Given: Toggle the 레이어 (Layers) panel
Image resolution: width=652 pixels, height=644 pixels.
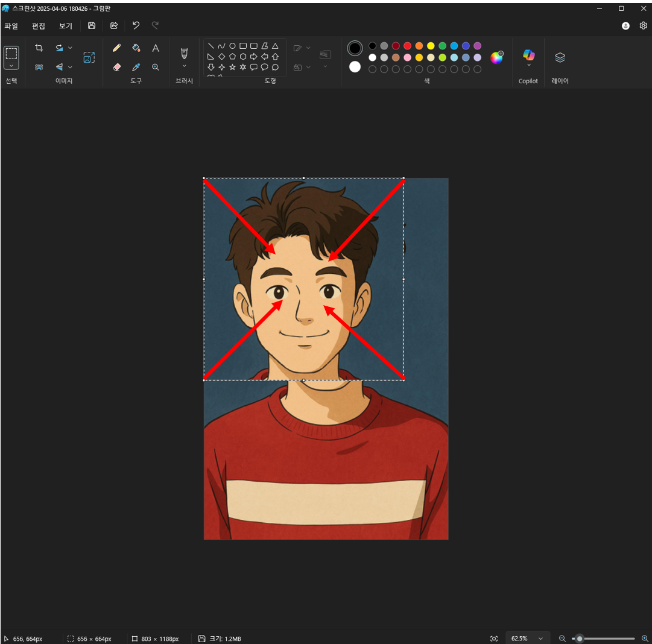Looking at the screenshot, I should tap(560, 57).
